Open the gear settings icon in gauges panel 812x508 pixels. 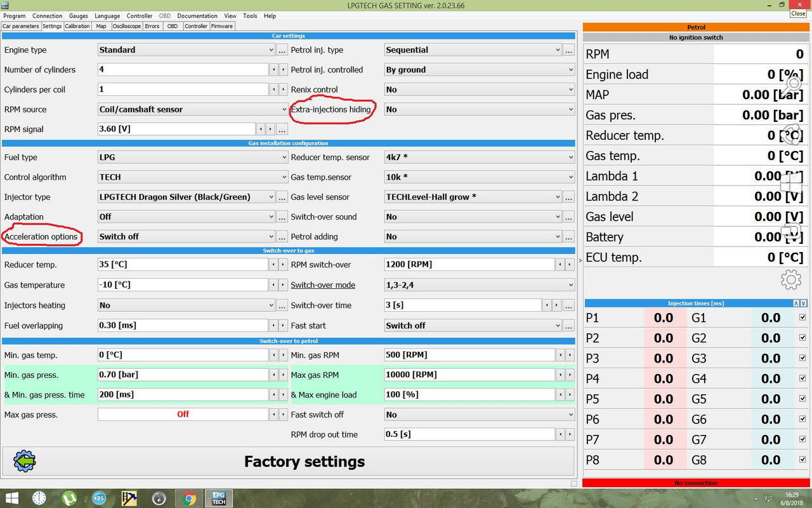click(x=790, y=279)
